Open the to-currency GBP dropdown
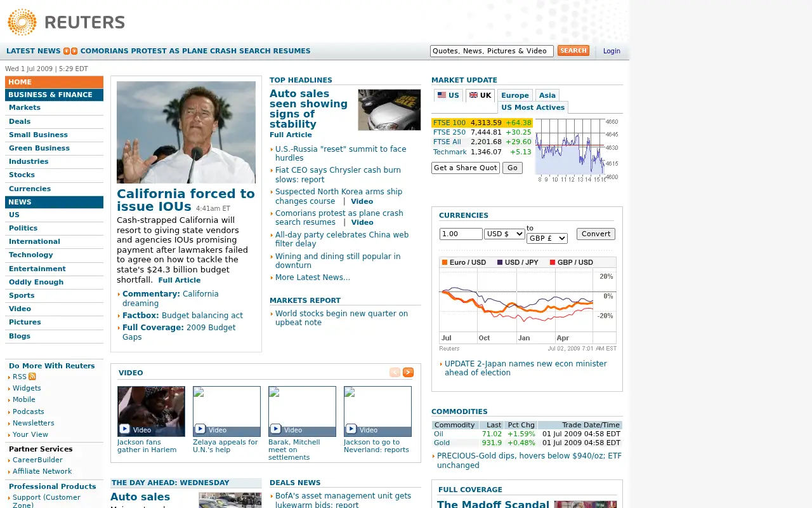The width and height of the screenshot is (812, 508). [547, 238]
